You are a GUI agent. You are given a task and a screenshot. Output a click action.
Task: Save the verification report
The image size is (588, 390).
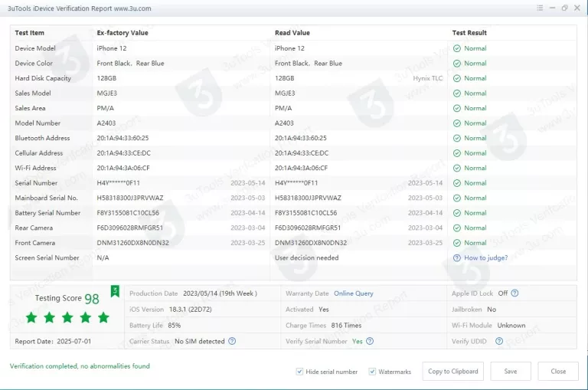coord(511,372)
